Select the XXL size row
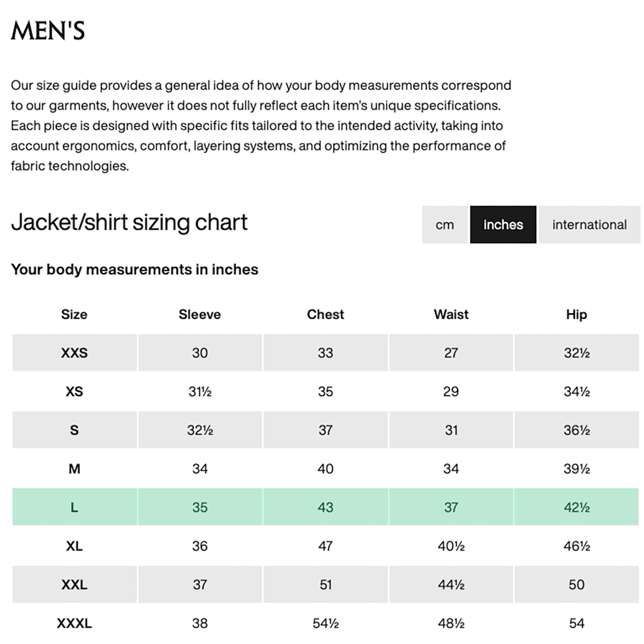 pyautogui.click(x=325, y=584)
